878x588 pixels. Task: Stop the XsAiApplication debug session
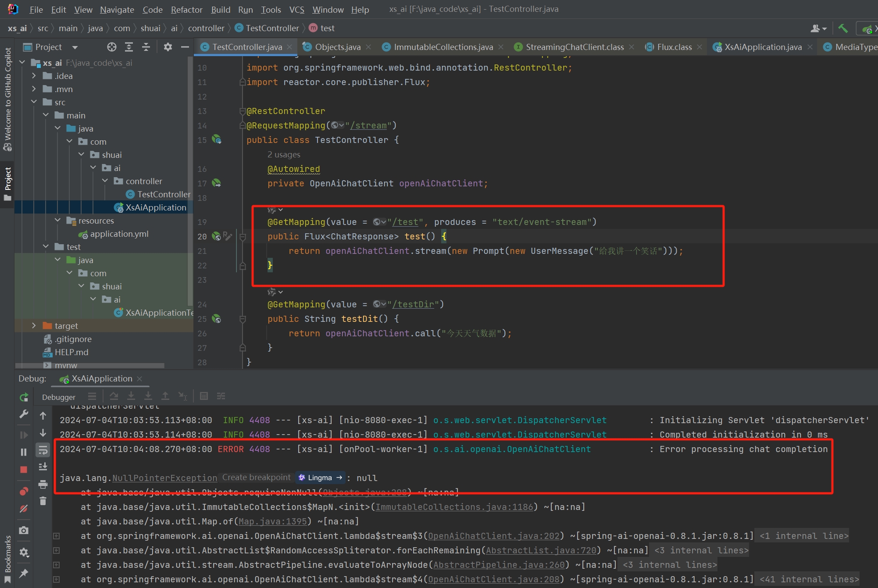click(x=24, y=470)
